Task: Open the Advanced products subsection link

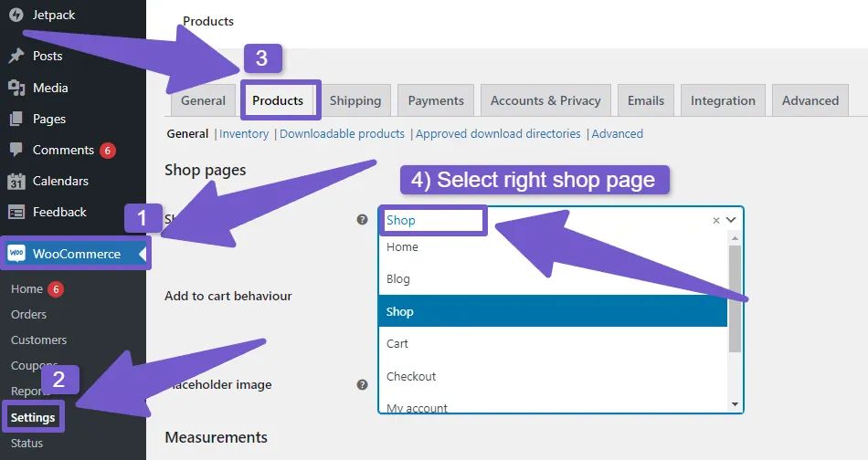Action: pos(618,134)
